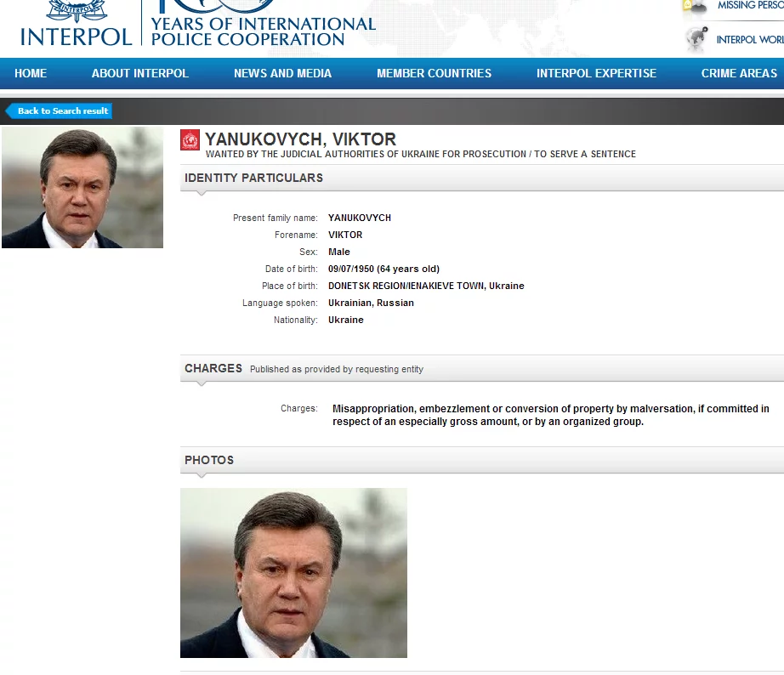Open the ABOUT INTERPOL menu
The height and width of the screenshot is (675, 784).
(x=140, y=73)
